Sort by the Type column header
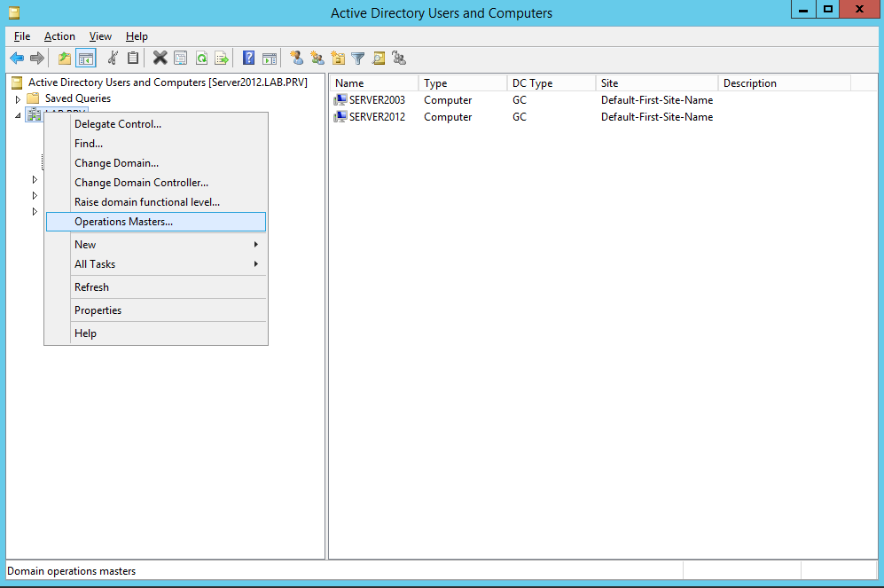This screenshot has height=588, width=884. [462, 82]
